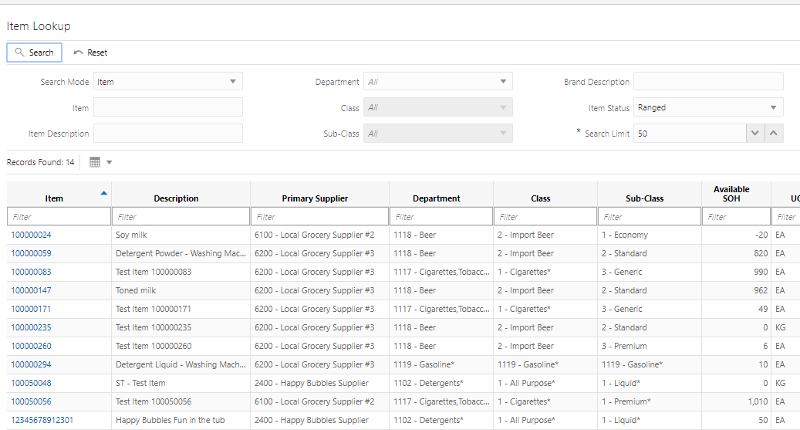This screenshot has width=800, height=430.
Task: Open item link 12345678912301
Action: click(42, 420)
